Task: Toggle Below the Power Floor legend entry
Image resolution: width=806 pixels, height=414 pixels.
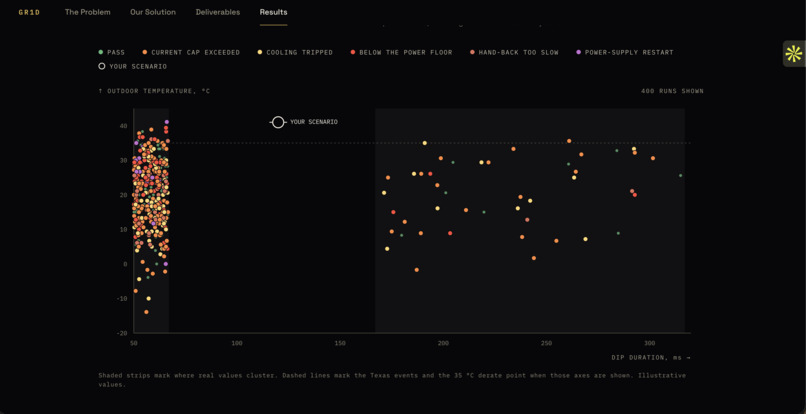Action: [x=401, y=52]
